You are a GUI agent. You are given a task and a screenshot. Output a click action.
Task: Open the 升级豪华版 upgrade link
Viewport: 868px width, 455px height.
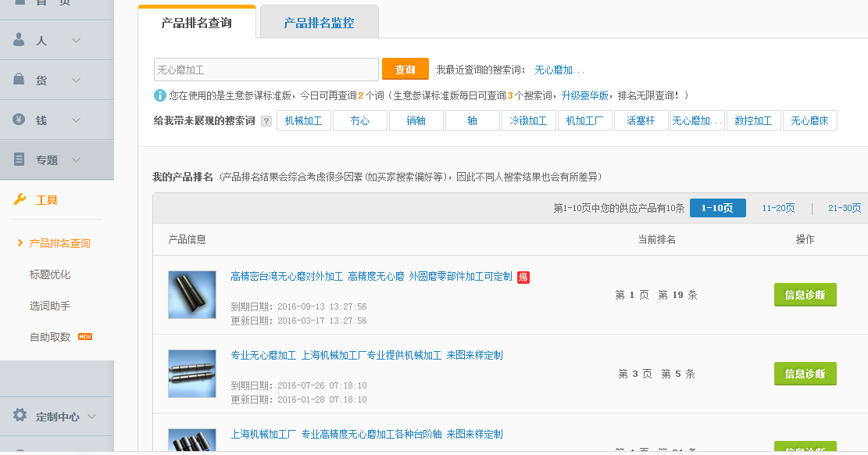click(x=584, y=95)
